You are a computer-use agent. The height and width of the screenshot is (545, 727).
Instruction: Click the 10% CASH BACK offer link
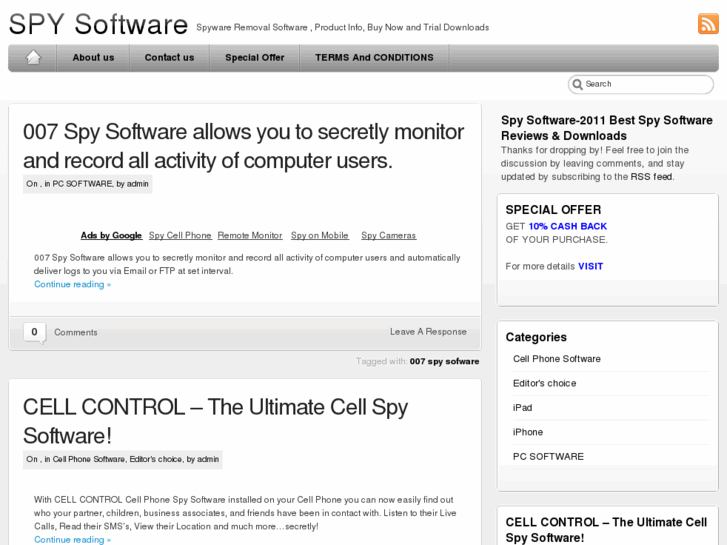click(567, 227)
